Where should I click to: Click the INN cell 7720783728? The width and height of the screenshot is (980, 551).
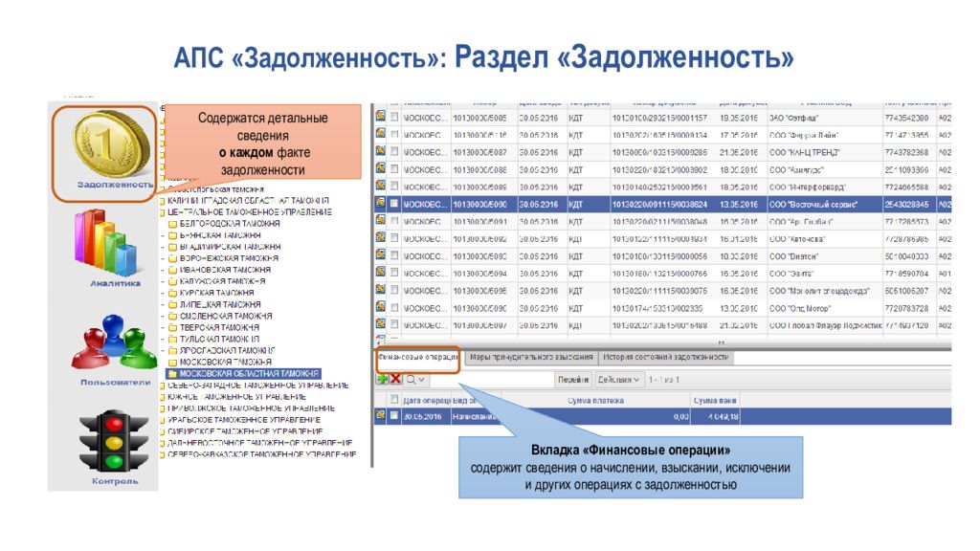tap(909, 308)
